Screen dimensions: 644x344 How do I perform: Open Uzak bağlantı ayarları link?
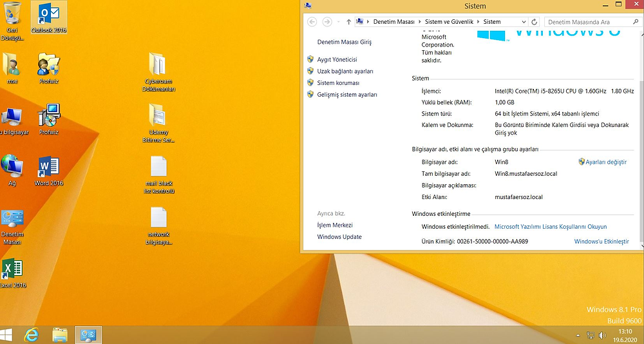click(x=345, y=71)
